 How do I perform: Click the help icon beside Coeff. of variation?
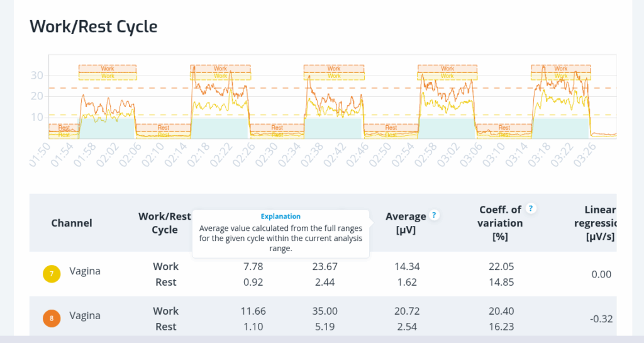point(531,209)
